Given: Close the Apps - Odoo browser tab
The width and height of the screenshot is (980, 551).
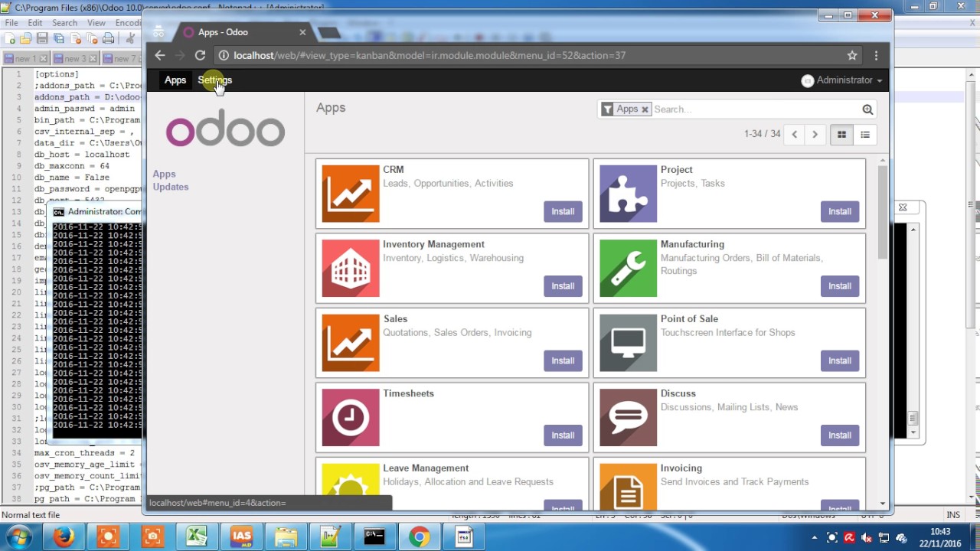Looking at the screenshot, I should (302, 32).
